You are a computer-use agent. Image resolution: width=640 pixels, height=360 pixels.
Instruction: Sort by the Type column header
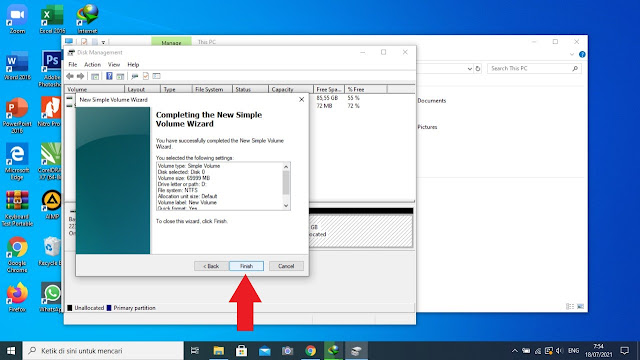coord(176,89)
